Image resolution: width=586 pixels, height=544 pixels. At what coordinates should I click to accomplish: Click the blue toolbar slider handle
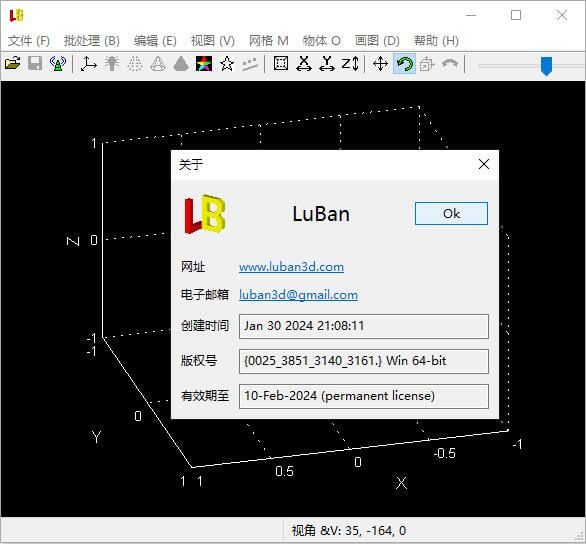[x=546, y=66]
